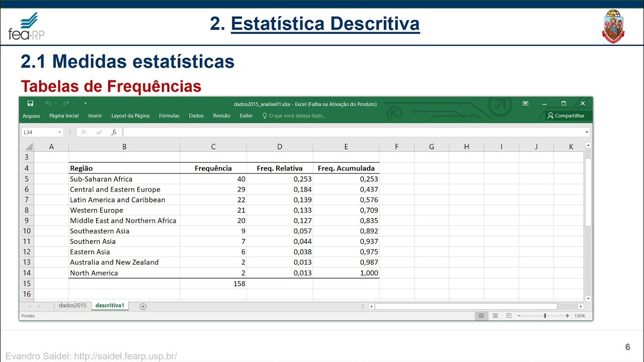Screen dimensions: 644x362
Task: Expand the Name Box dropdown arrow
Action: pyautogui.click(x=60, y=132)
